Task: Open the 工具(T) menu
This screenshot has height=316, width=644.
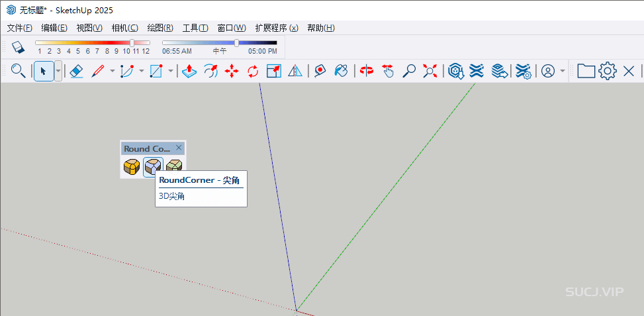Action: point(195,28)
